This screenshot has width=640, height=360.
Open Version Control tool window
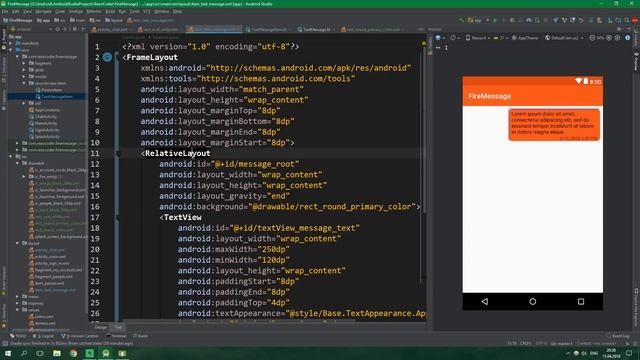(80, 336)
